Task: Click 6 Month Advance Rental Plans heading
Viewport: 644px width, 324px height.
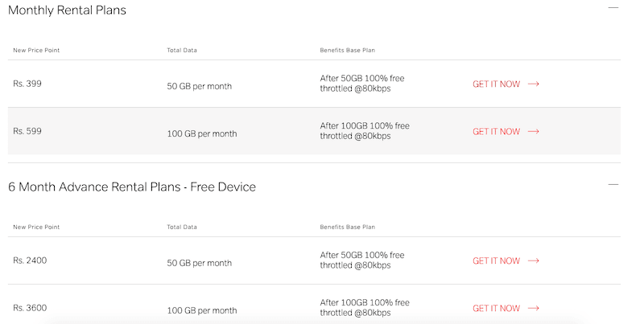Action: click(132, 187)
